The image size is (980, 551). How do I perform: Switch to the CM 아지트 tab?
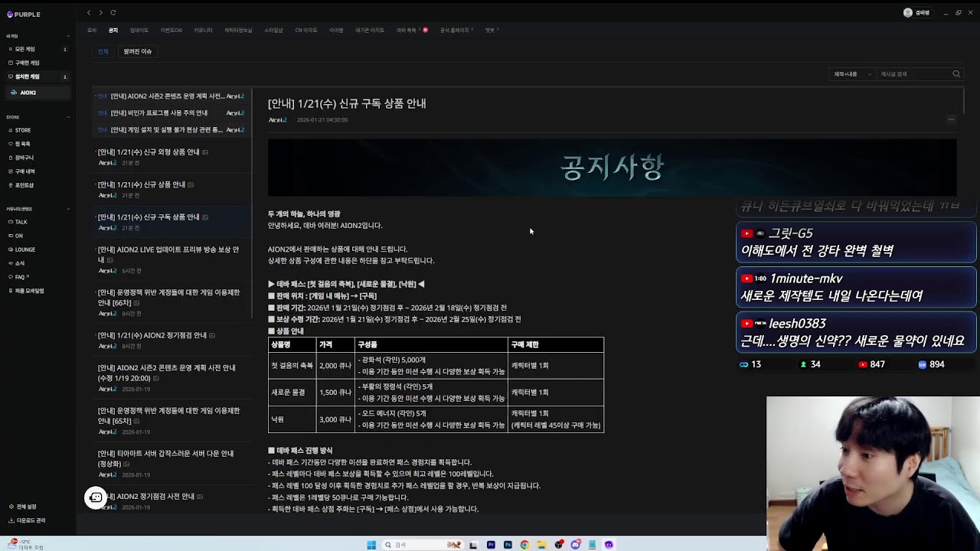tap(305, 30)
